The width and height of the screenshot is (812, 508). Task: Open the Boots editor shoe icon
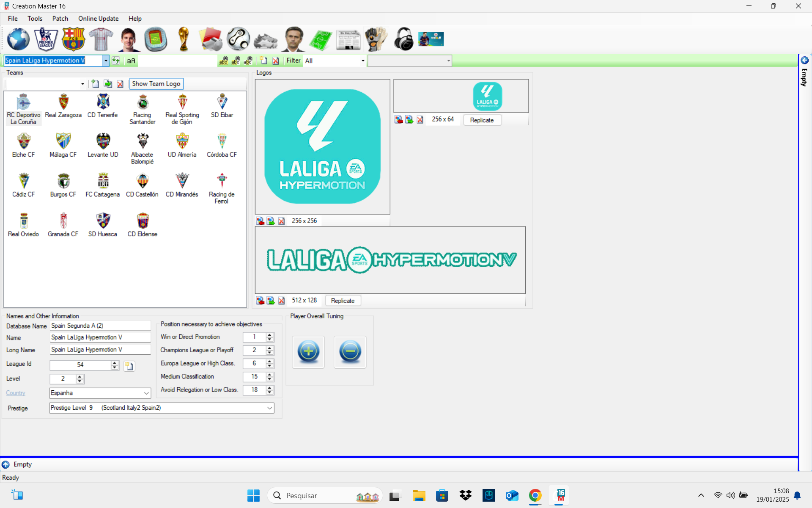tap(266, 40)
